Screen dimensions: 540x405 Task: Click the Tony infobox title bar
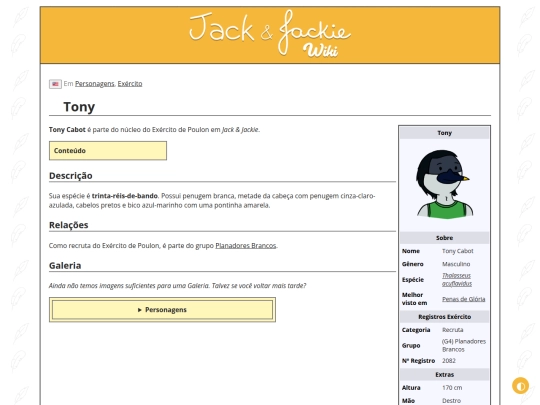444,133
